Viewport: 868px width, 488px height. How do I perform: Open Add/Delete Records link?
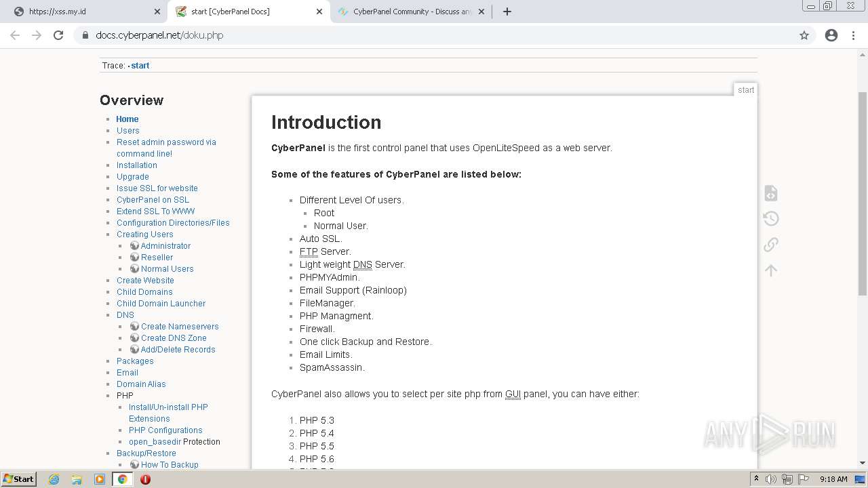178,350
